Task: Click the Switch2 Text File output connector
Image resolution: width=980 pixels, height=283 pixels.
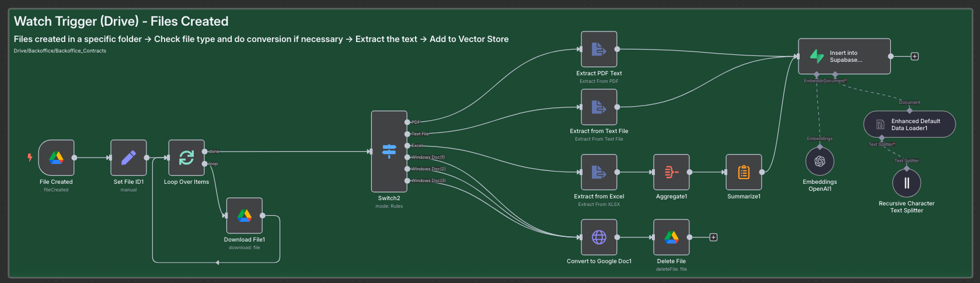Action: tap(407, 134)
